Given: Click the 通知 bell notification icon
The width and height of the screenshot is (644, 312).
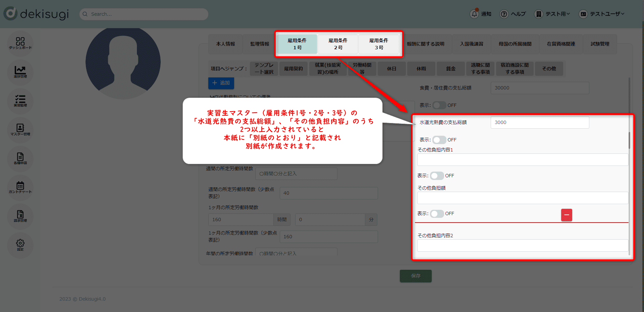Looking at the screenshot, I should point(474,14).
